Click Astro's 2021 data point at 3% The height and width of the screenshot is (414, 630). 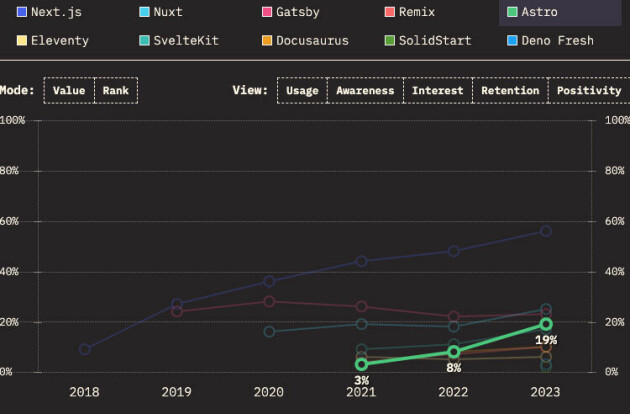coord(362,364)
